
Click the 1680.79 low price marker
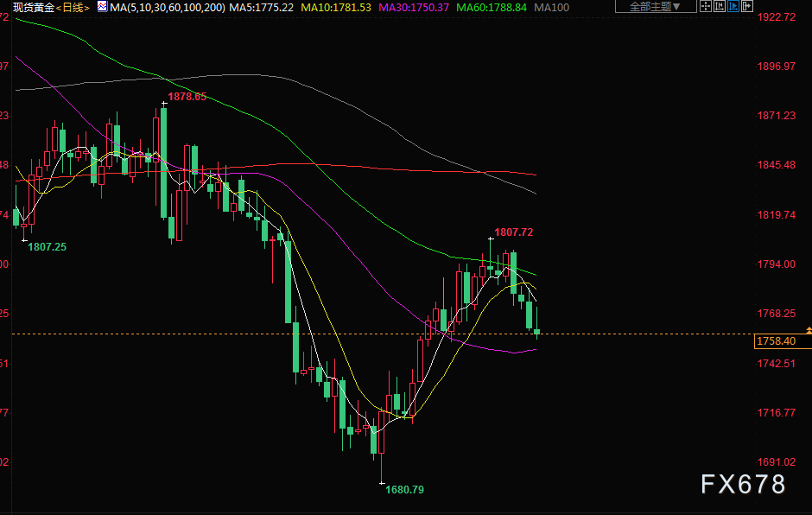point(404,489)
